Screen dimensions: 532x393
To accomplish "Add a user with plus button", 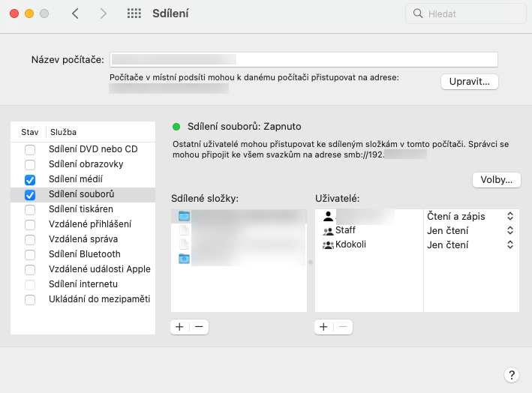I will coord(323,327).
